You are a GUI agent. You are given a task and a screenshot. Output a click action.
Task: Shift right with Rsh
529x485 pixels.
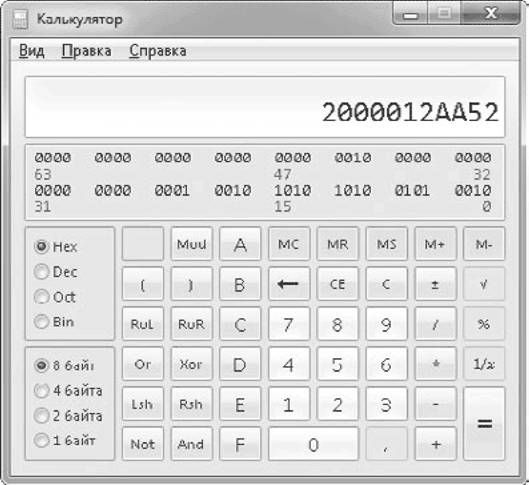pos(192,404)
